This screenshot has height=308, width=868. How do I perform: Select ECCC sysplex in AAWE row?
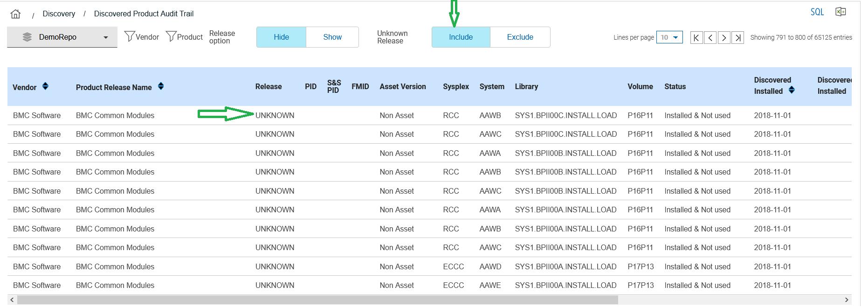point(453,285)
